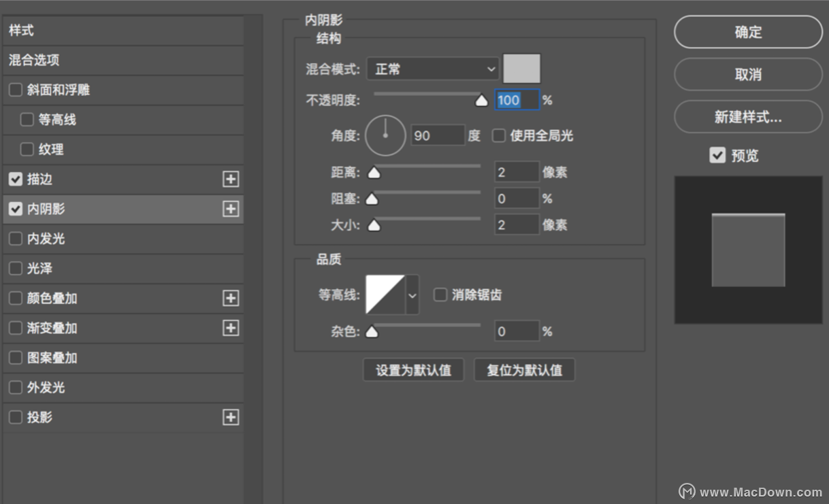The image size is (829, 504).
Task: Click the 大小 slider handle
Action: 374,225
